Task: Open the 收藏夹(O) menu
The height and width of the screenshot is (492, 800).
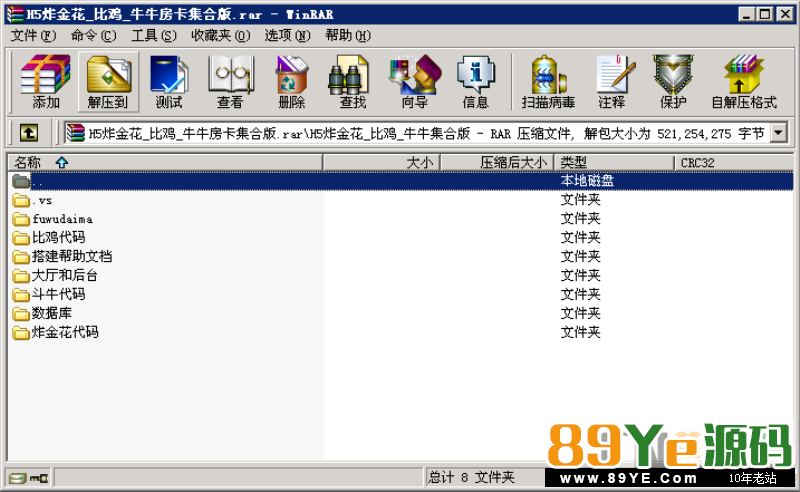Action: 220,35
